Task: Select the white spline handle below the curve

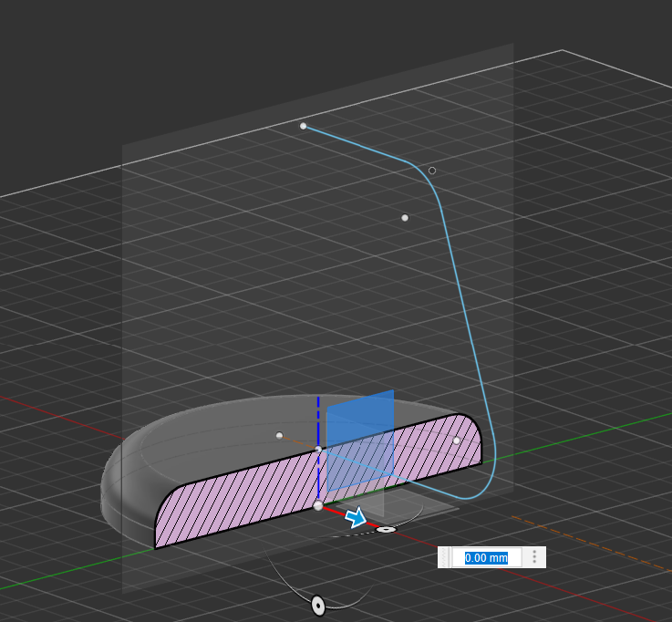Action: 405,218
